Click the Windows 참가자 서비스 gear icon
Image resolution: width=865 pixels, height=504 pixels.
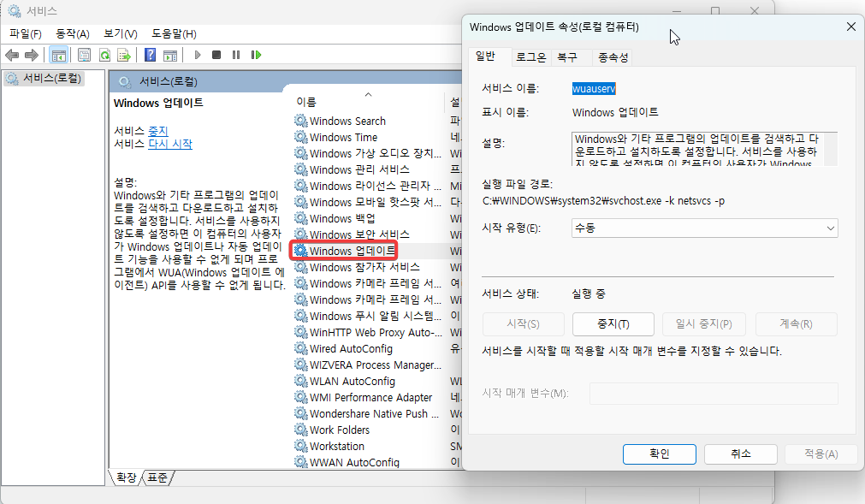[x=300, y=267]
